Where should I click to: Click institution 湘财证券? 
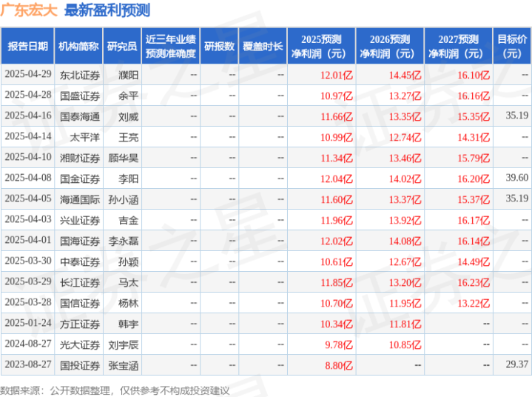click(x=80, y=158)
